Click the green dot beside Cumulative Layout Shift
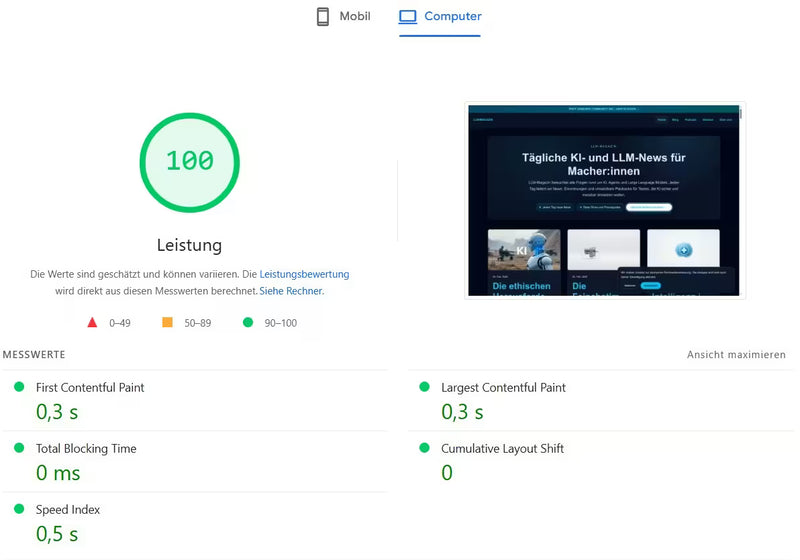Viewport: 800px width, 560px height. (x=424, y=448)
